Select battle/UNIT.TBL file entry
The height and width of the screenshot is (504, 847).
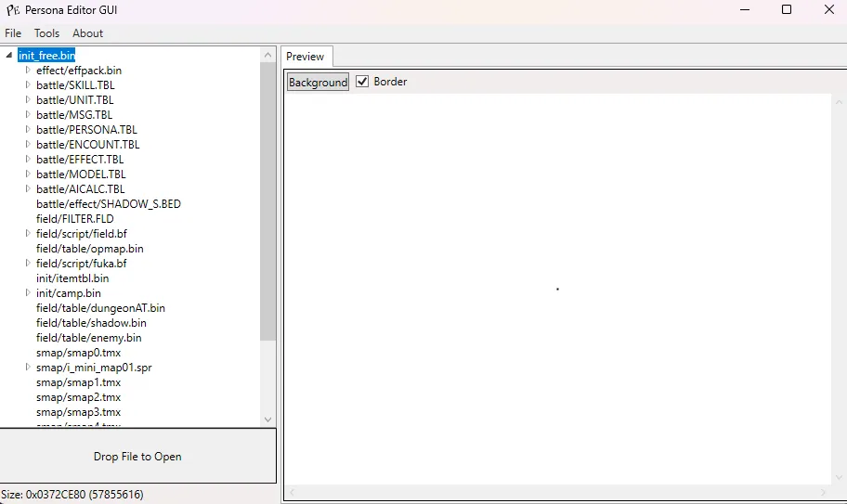74,100
